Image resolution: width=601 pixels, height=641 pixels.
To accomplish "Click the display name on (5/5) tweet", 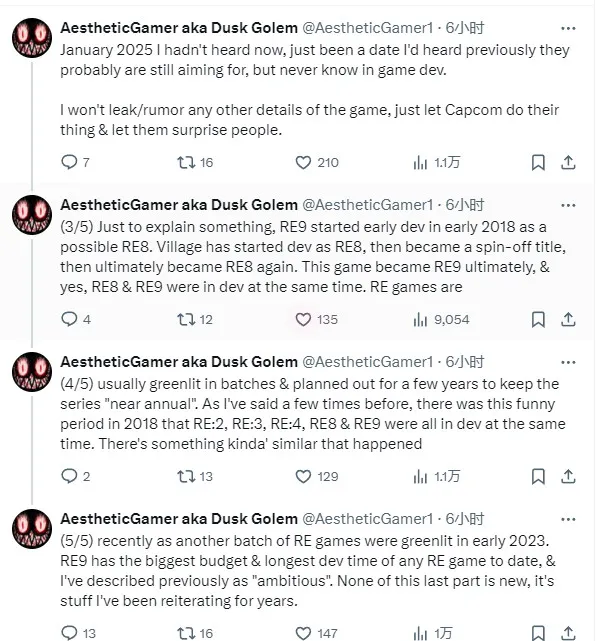I will (x=178, y=519).
